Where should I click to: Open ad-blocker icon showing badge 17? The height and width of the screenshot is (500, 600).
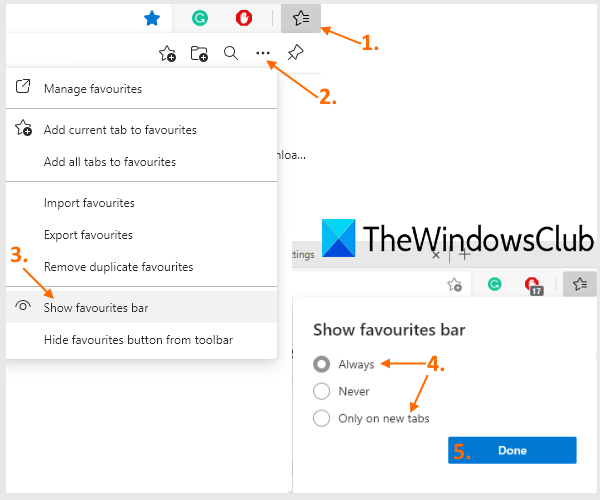[534, 286]
